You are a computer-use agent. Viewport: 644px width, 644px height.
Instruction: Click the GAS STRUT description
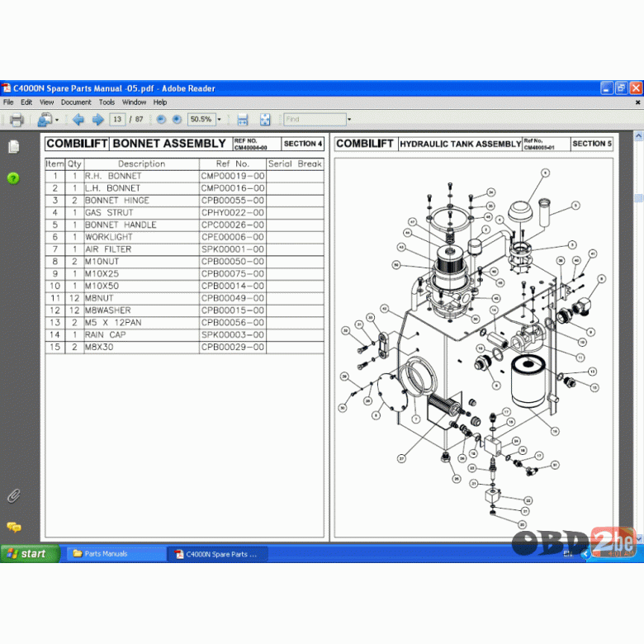click(109, 213)
